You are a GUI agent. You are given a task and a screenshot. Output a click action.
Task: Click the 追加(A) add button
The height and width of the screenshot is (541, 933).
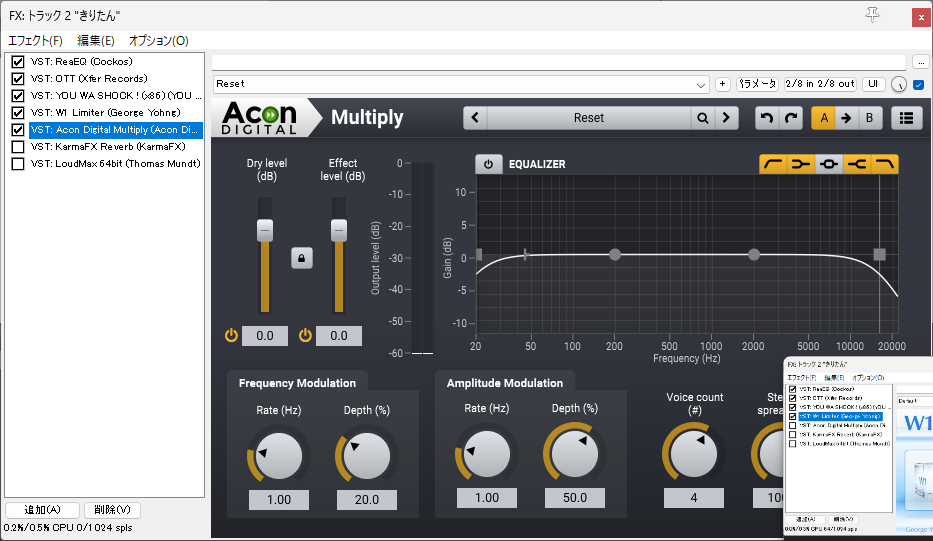[42, 510]
